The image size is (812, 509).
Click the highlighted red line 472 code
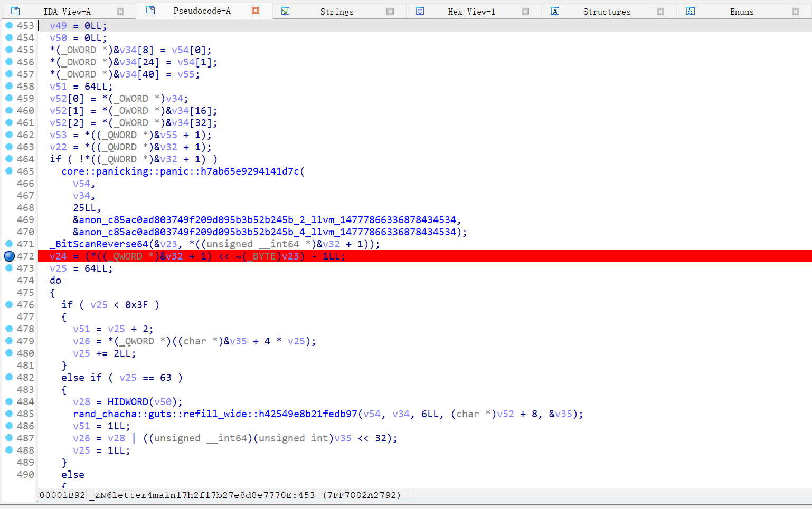click(x=197, y=256)
